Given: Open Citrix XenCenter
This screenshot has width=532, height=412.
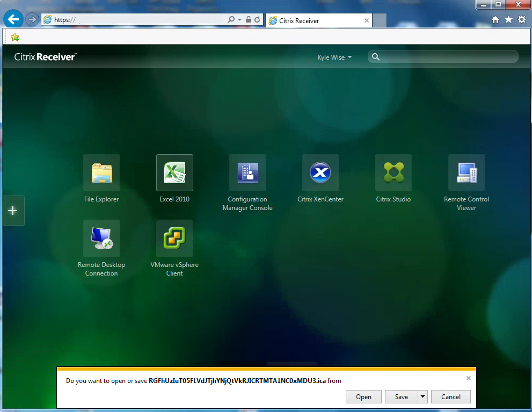Looking at the screenshot, I should tap(320, 173).
